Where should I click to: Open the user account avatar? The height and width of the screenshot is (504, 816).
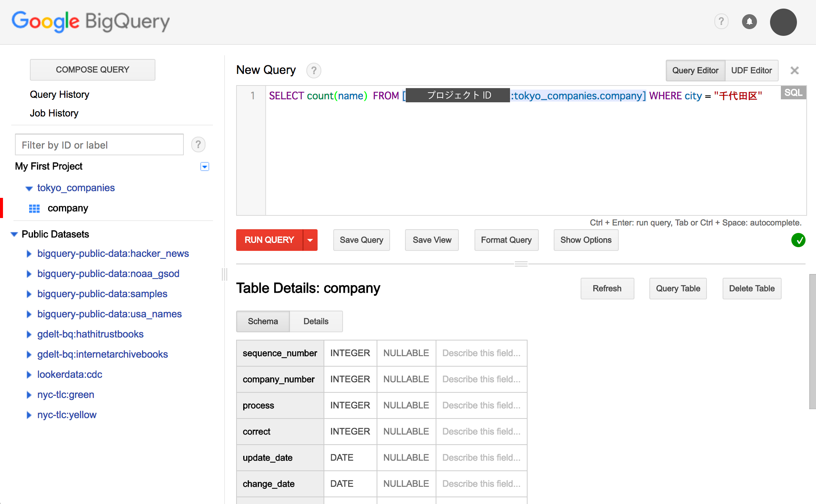point(783,22)
